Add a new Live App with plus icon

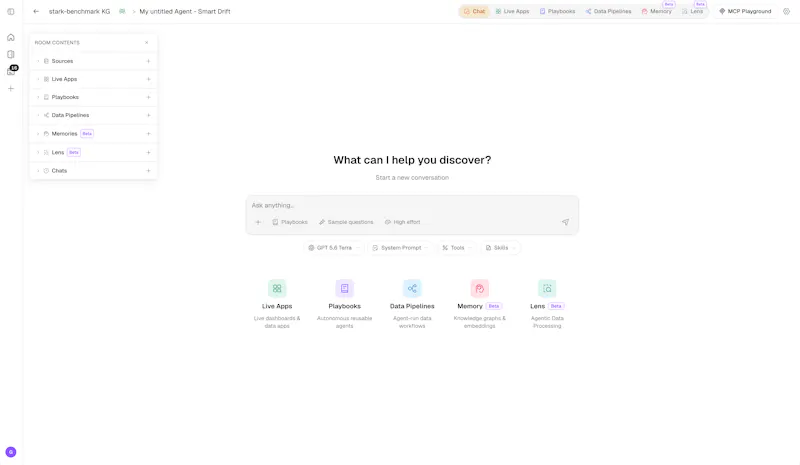point(148,79)
